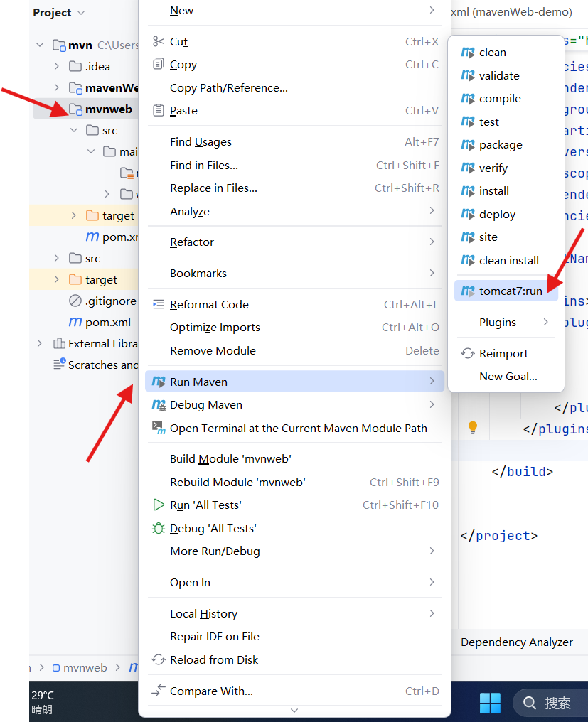Image resolution: width=588 pixels, height=722 pixels.
Task: Click the Reformat Code icon
Action: point(158,304)
